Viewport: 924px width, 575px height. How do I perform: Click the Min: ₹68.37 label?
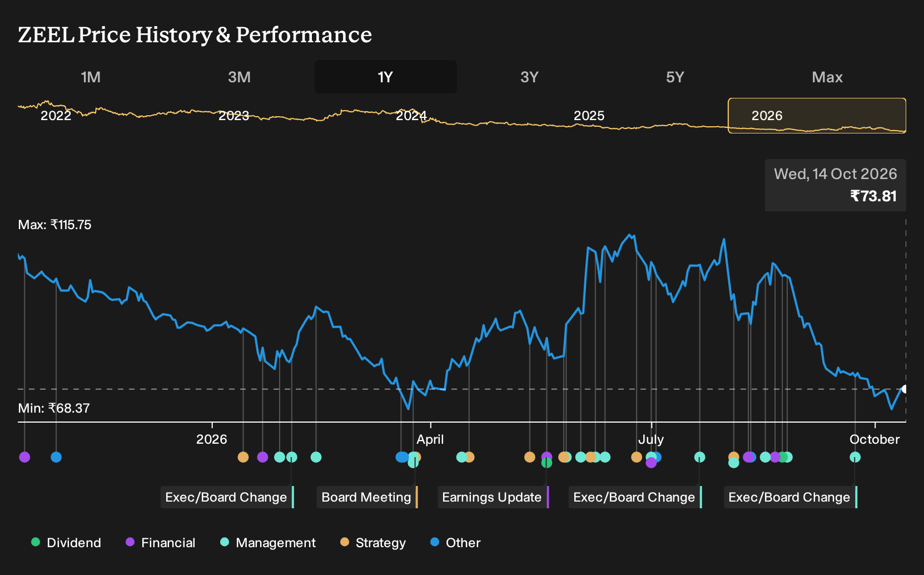[54, 408]
